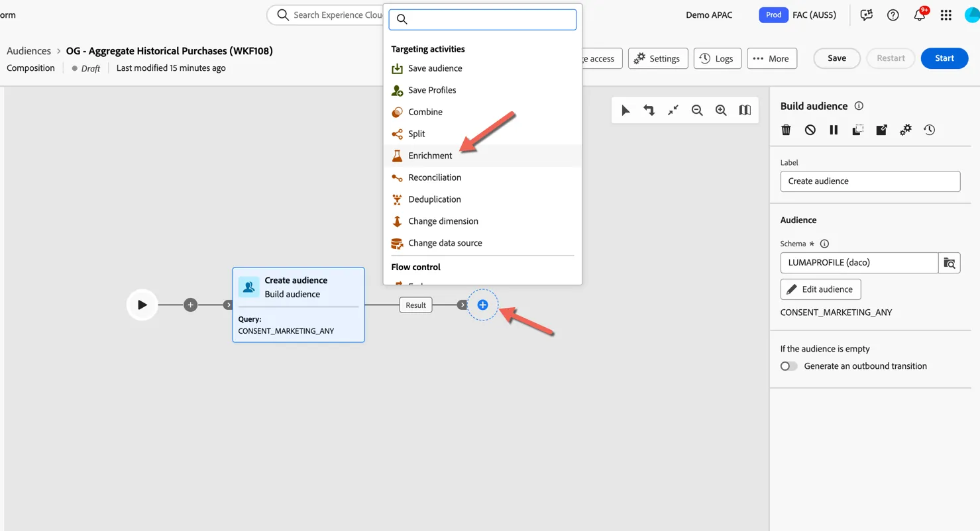The height and width of the screenshot is (531, 980).
Task: Select the Enrichment activity
Action: click(x=482, y=156)
